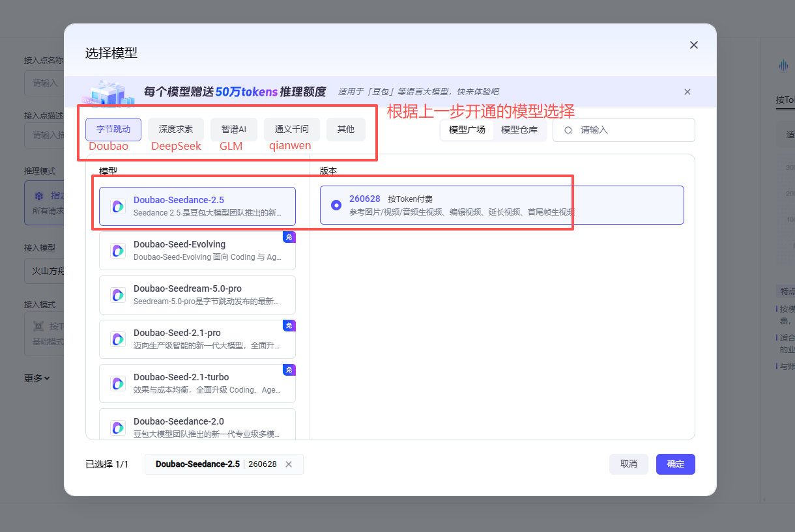795x532 pixels.
Task: Expand 更多 in the background form
Action: [x=37, y=378]
